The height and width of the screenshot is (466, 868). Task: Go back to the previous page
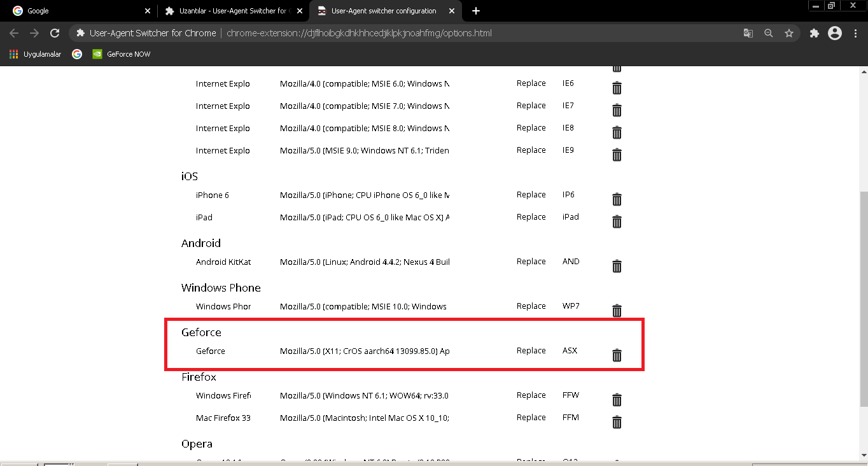(14, 33)
